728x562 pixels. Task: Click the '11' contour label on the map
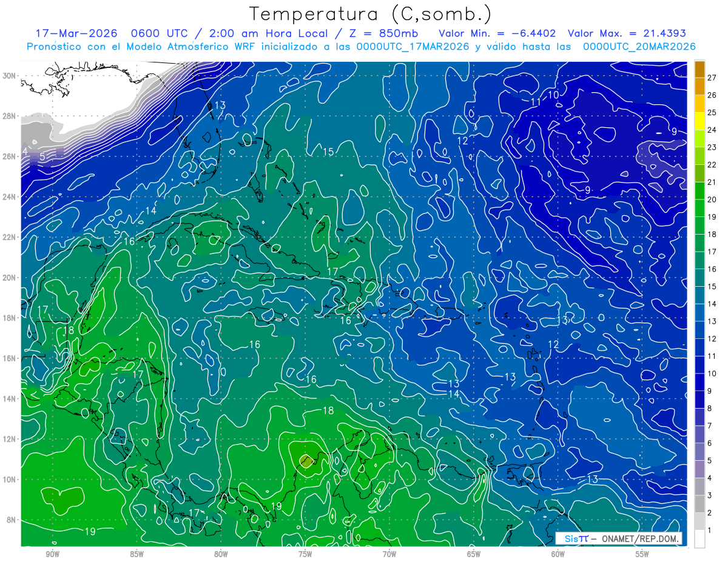coord(536,102)
